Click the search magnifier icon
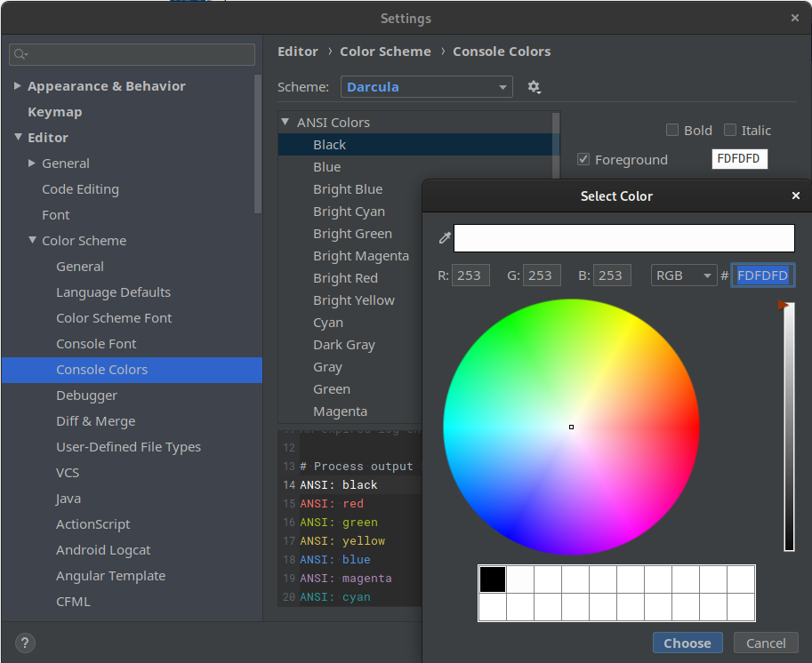 [x=20, y=54]
